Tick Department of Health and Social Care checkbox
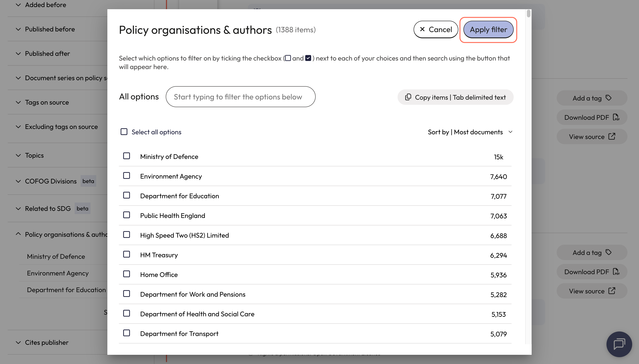This screenshot has height=364, width=639. coord(126,314)
